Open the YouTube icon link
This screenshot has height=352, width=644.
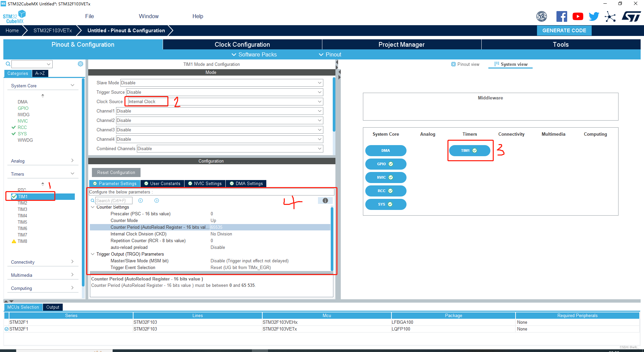[578, 16]
